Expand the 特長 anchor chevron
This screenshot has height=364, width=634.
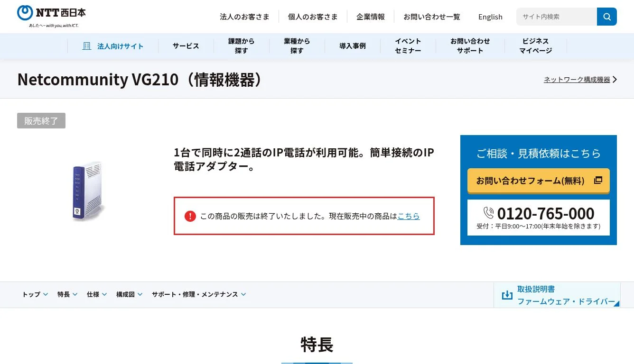75,294
